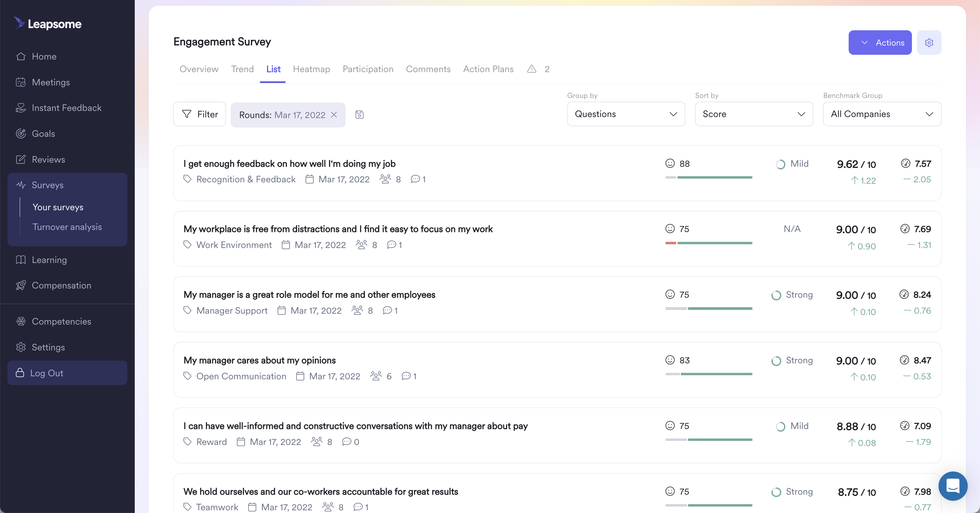Click the Strong indicator on manager cares row
This screenshot has height=513, width=980.
(x=792, y=361)
